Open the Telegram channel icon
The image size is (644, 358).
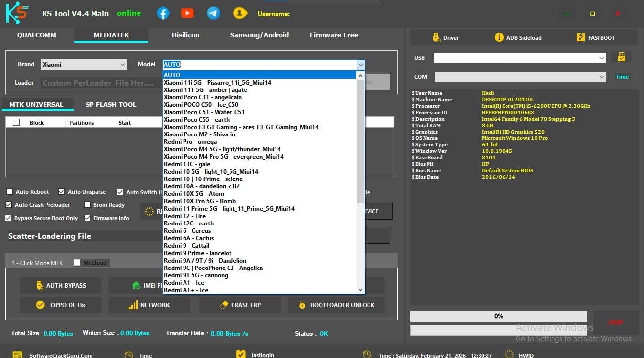pos(213,13)
